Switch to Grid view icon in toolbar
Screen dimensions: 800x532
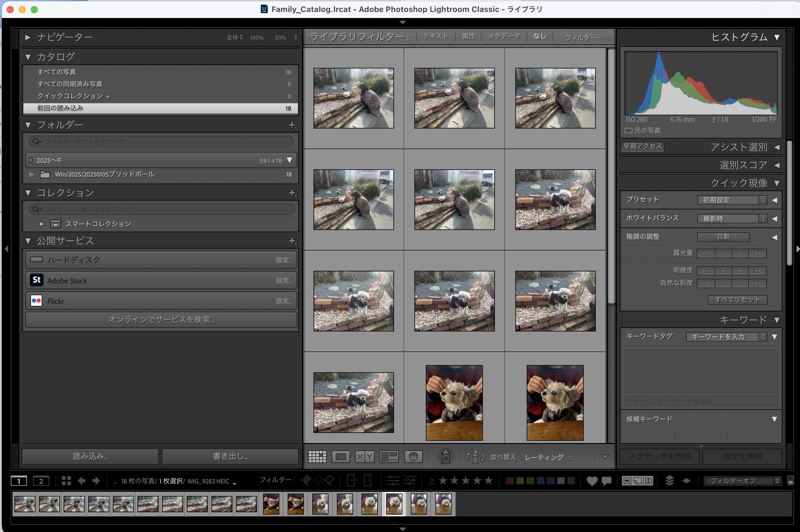(x=317, y=457)
